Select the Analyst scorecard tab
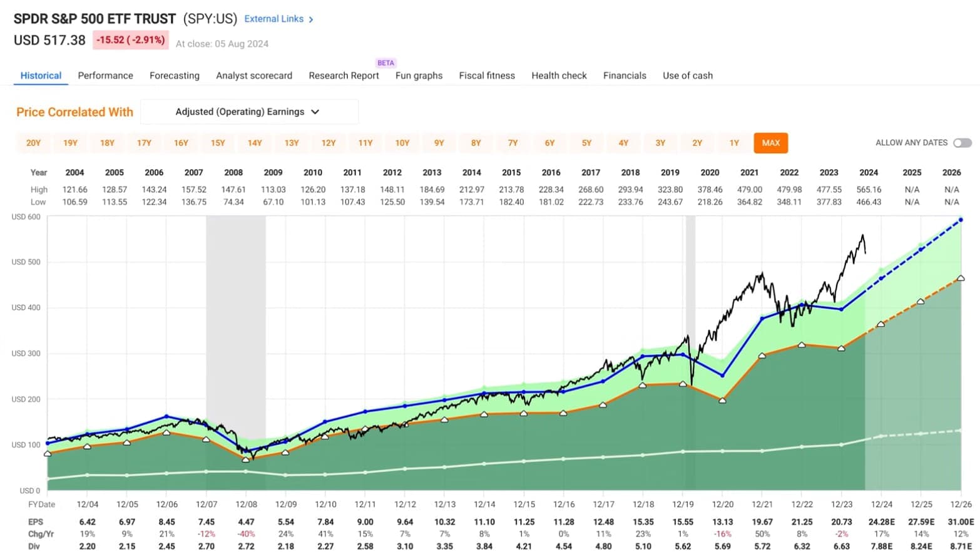 pyautogui.click(x=254, y=76)
